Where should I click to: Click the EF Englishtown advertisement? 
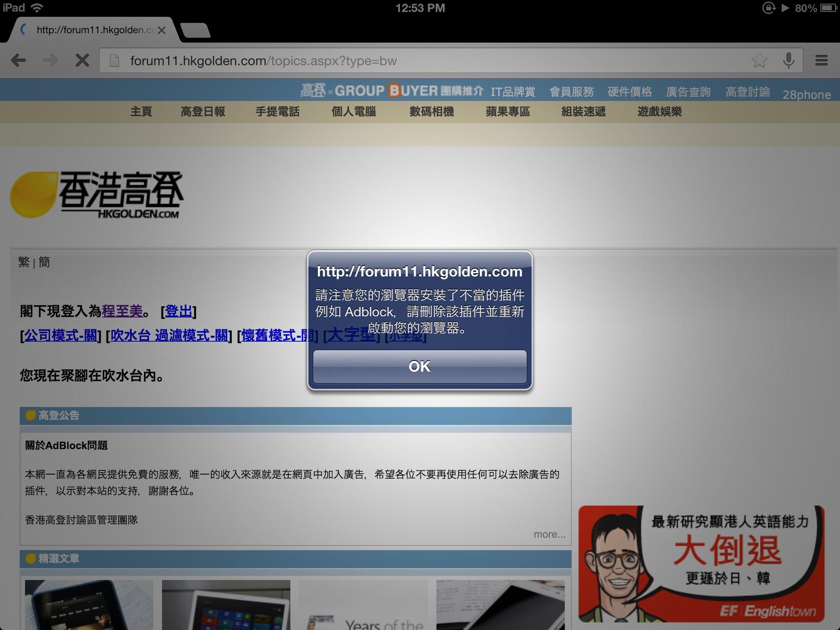701,564
